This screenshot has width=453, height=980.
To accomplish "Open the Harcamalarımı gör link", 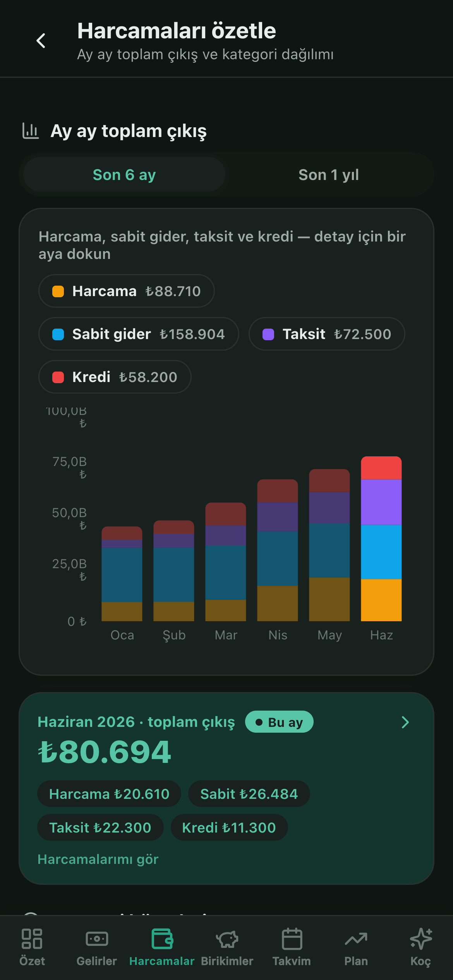I will click(x=98, y=859).
